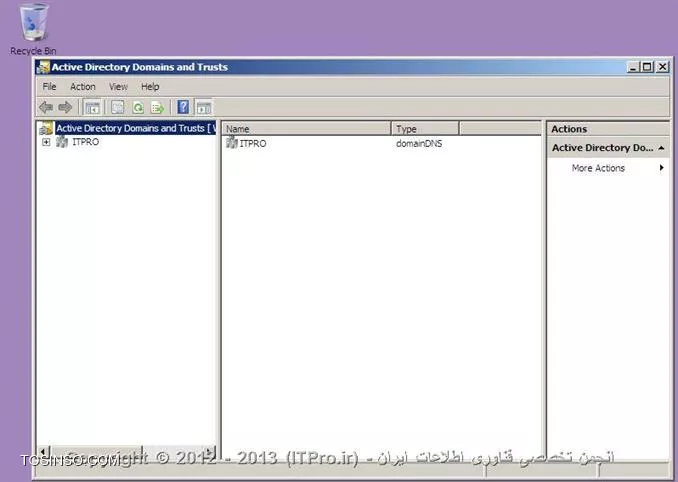This screenshot has height=482, width=678.
Task: Minimize the Domains and Trusts window
Action: 633,67
